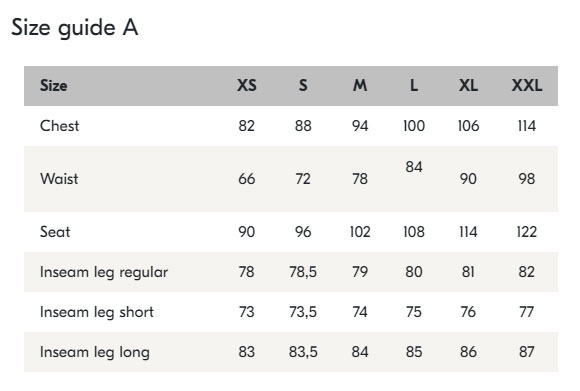Click the chest value 114 for XXL
Image resolution: width=580 pixels, height=391 pixels.
527,126
